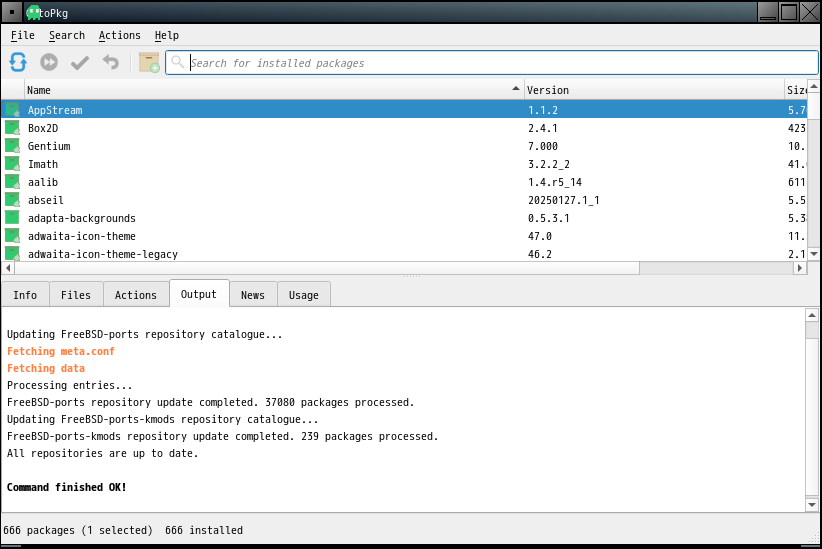Select the Output tab
Screen dimensions: 822x549
199,294
